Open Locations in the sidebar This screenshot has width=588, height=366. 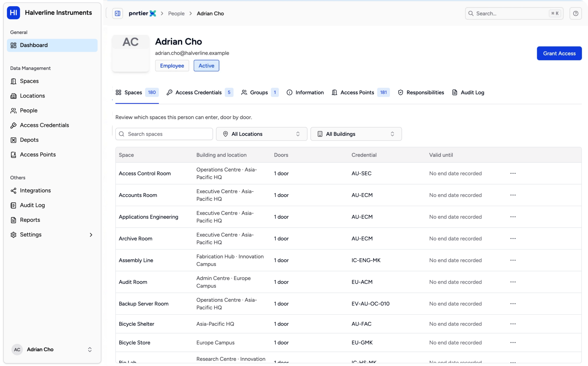click(x=52, y=96)
